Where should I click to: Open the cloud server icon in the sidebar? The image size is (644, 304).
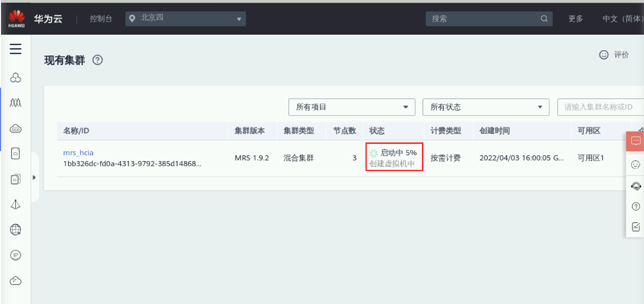[16, 129]
